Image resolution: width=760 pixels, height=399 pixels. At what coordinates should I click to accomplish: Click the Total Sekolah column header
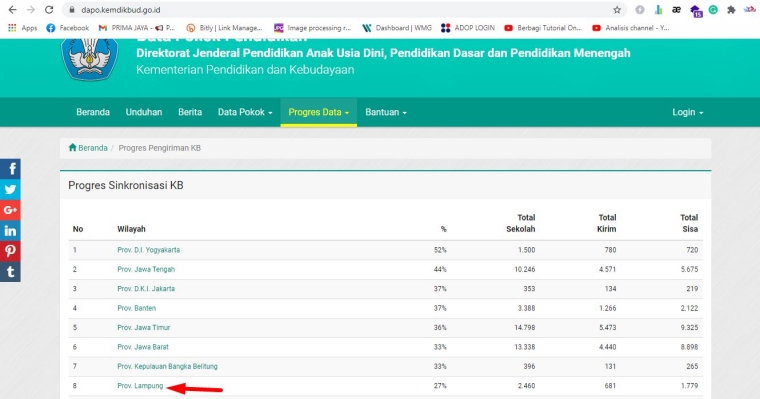coord(521,223)
